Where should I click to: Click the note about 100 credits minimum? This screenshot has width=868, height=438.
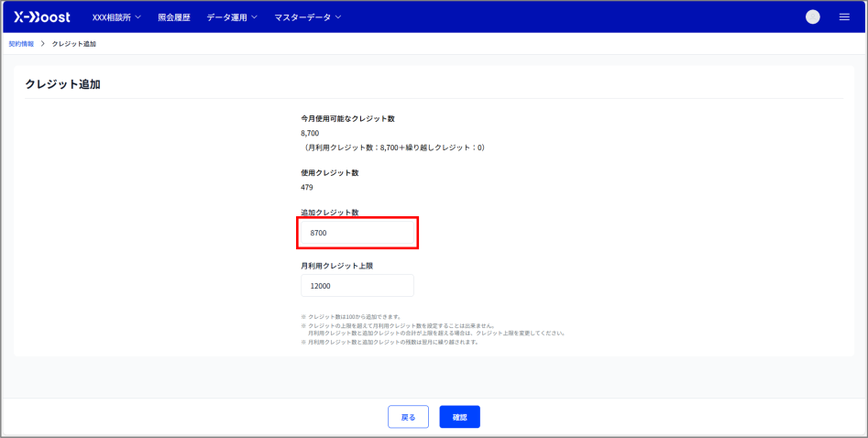(x=351, y=317)
